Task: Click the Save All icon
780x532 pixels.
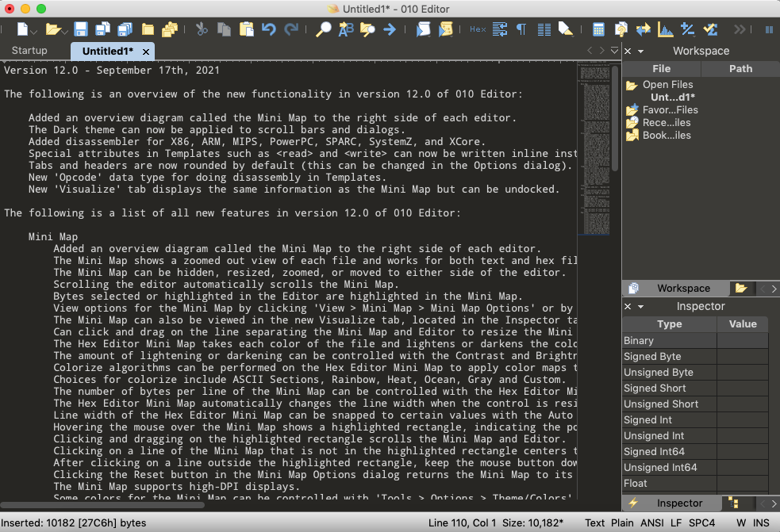Action: (x=125, y=29)
